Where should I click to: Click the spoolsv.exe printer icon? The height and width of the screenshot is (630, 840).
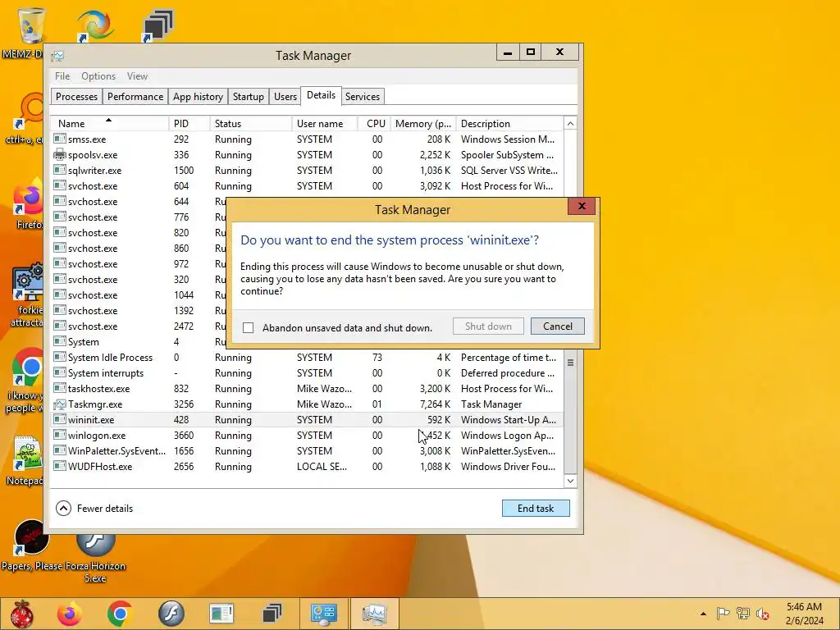(x=59, y=155)
